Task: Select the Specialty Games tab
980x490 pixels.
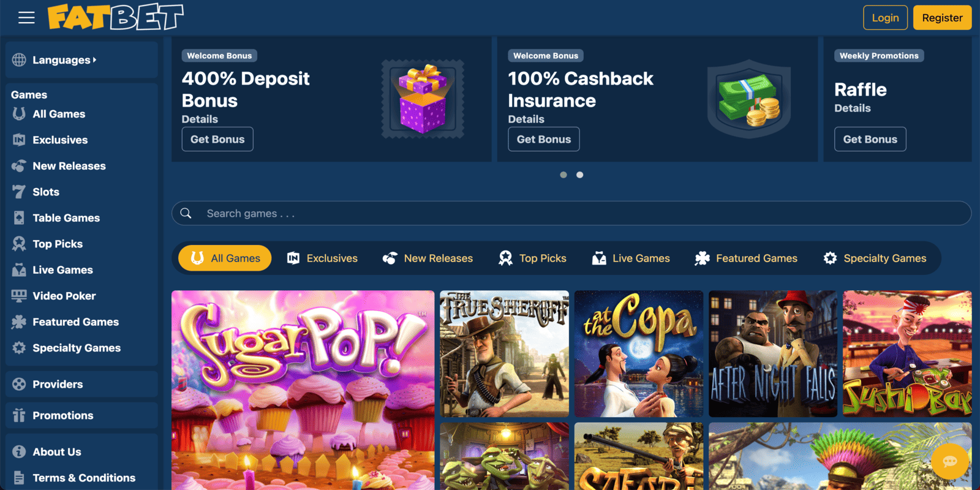Action: 875,258
